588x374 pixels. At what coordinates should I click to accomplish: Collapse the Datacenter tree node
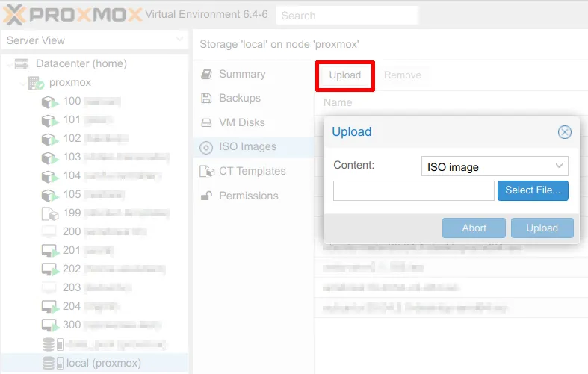(x=10, y=64)
